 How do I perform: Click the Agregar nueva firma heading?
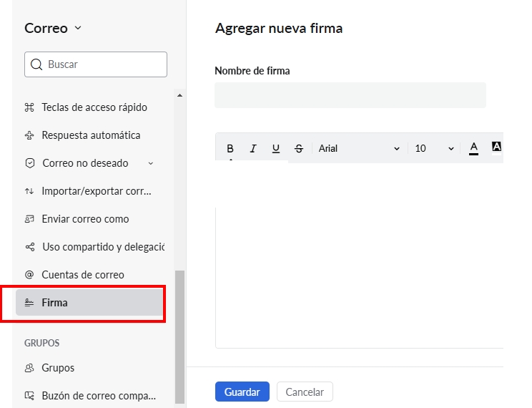click(x=279, y=28)
